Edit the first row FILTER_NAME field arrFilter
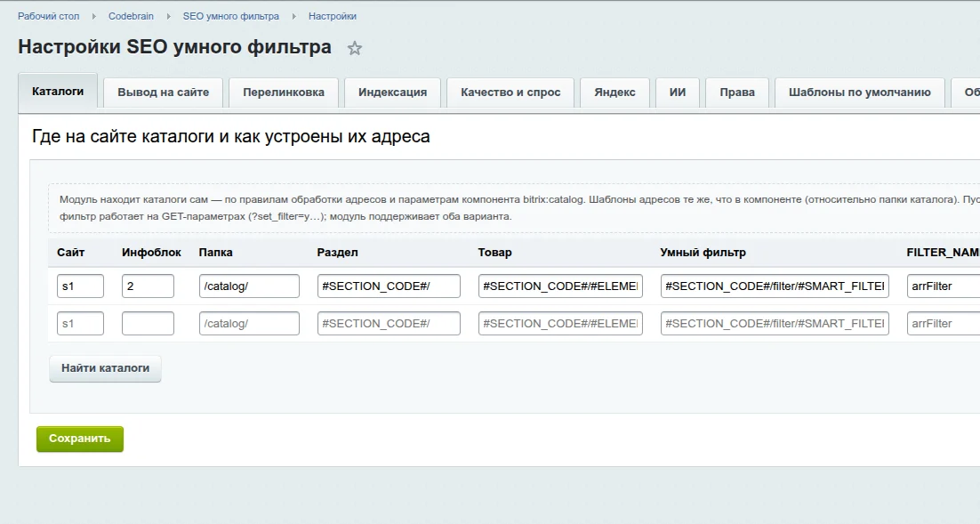The height and width of the screenshot is (524, 980). pos(944,286)
